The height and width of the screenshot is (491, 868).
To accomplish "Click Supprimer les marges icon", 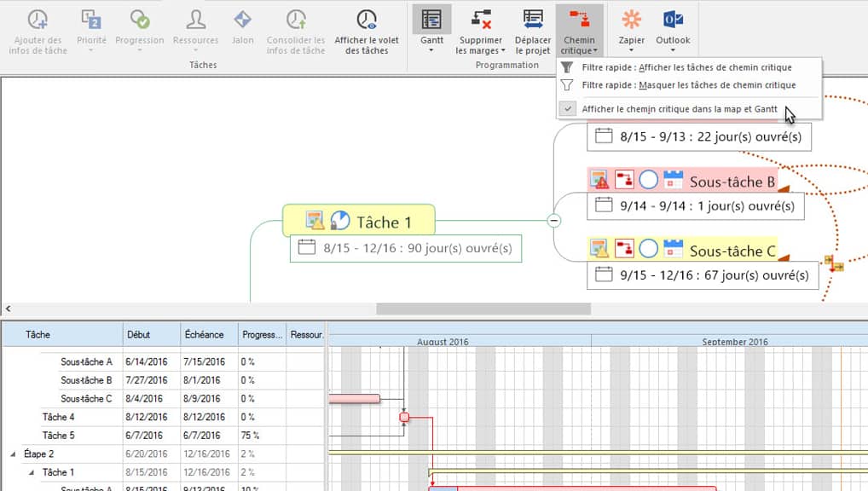I will coord(480,20).
